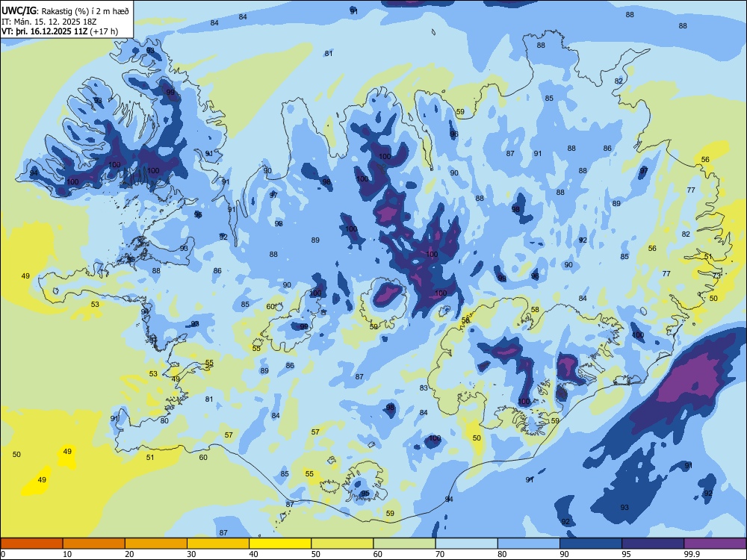The height and width of the screenshot is (560, 747).
Task: Select the 20–30 legend color block
Action: point(156,544)
